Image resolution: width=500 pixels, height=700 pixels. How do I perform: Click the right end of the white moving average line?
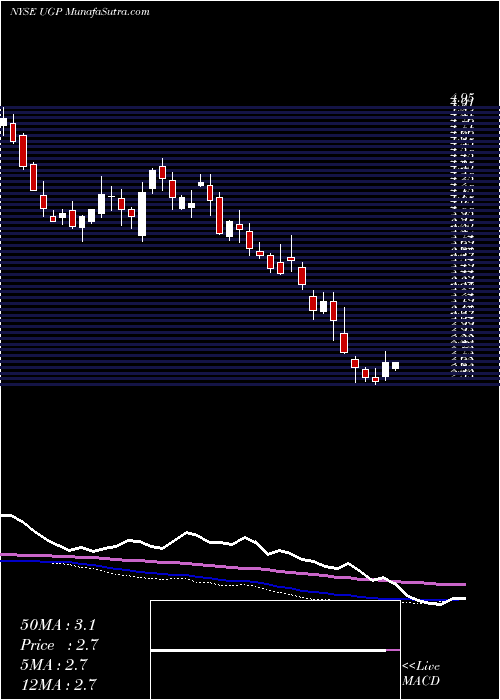click(464, 598)
